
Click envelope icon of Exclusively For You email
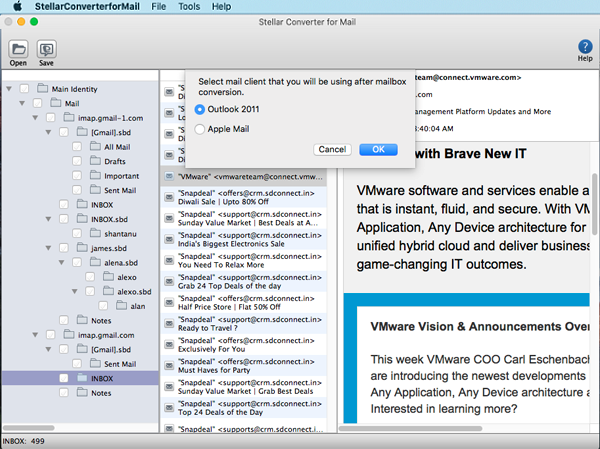point(169,345)
